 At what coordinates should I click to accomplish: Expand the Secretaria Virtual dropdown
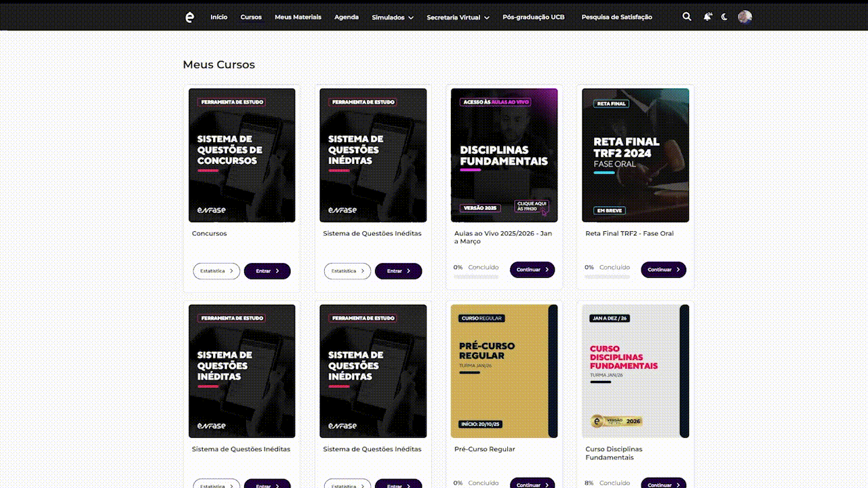458,18
